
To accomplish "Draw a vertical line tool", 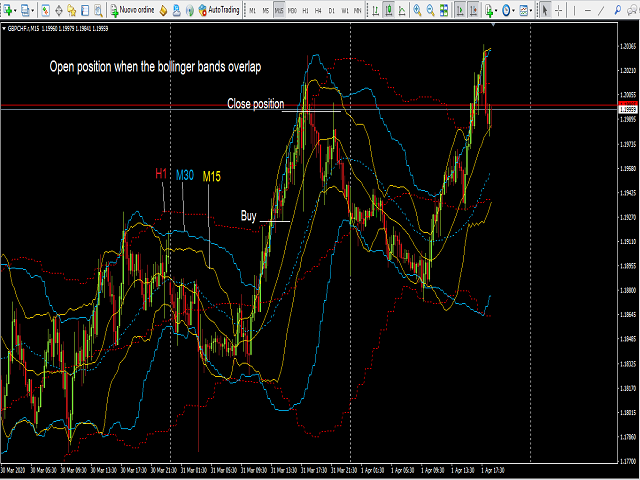I will tap(574, 10).
